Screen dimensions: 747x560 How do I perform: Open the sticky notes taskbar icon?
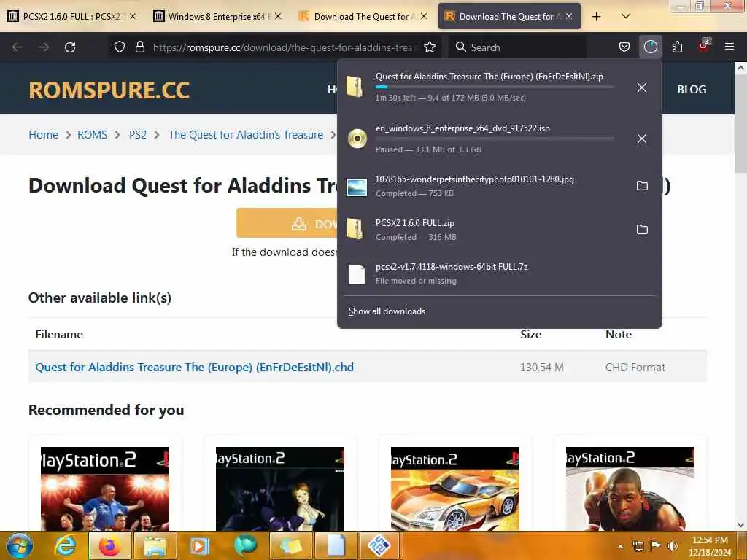[x=290, y=545]
